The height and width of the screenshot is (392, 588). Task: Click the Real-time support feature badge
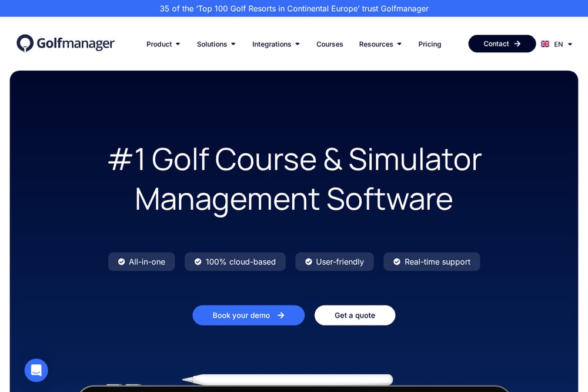point(432,262)
